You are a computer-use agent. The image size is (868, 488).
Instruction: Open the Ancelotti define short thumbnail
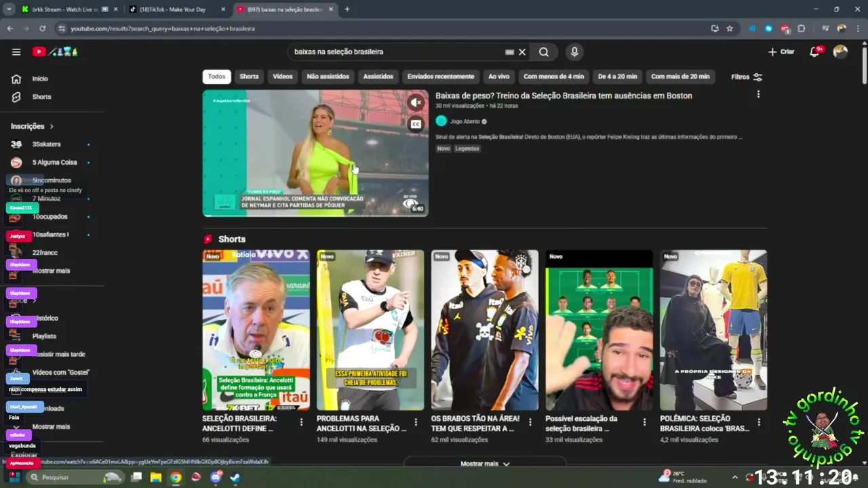(x=256, y=330)
